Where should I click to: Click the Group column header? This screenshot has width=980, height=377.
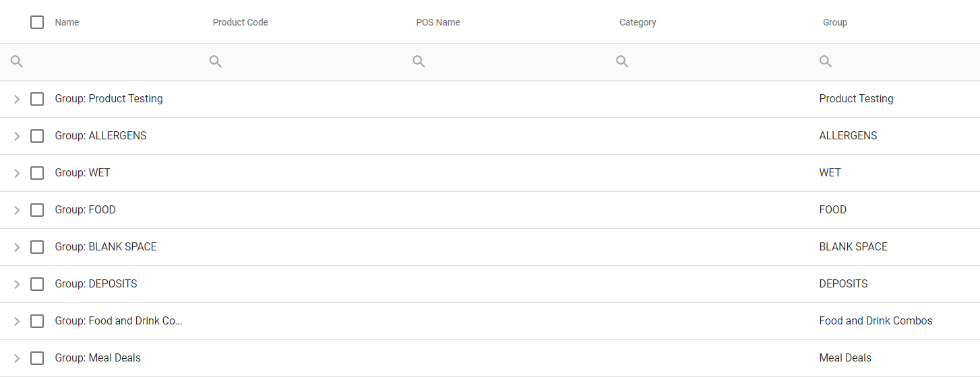pos(834,22)
